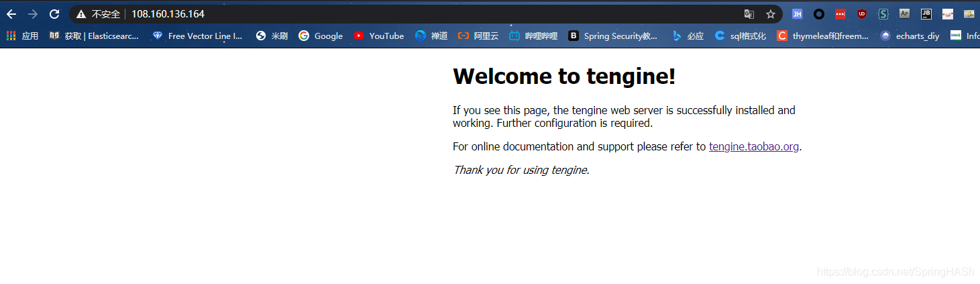Screen dimensions: 980x284
Task: Click the image downloader extension icon
Action: (969, 14)
